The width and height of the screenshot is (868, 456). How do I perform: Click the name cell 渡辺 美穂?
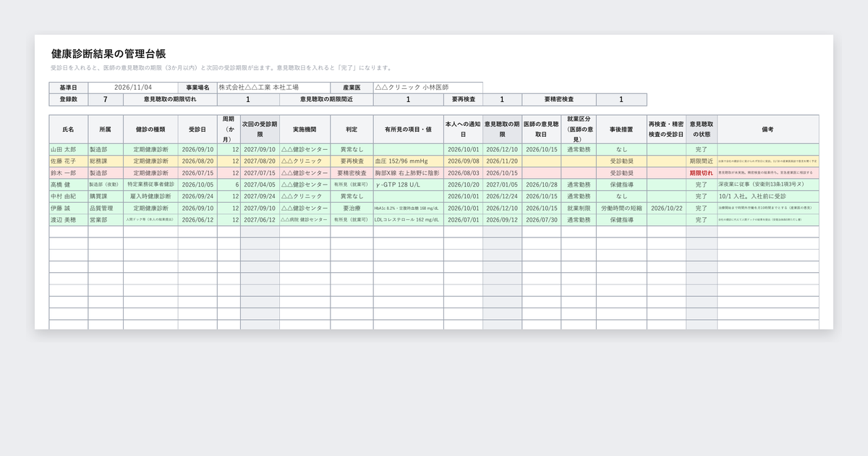[x=69, y=219]
